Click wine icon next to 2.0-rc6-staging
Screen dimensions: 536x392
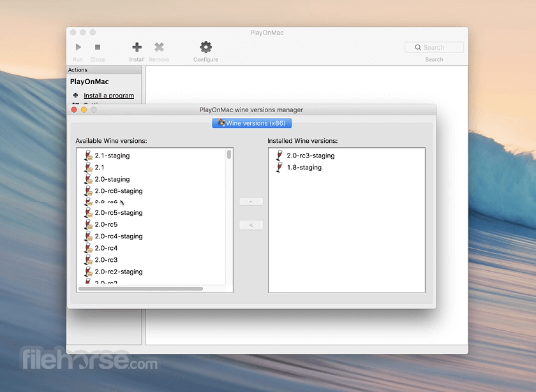tap(88, 191)
